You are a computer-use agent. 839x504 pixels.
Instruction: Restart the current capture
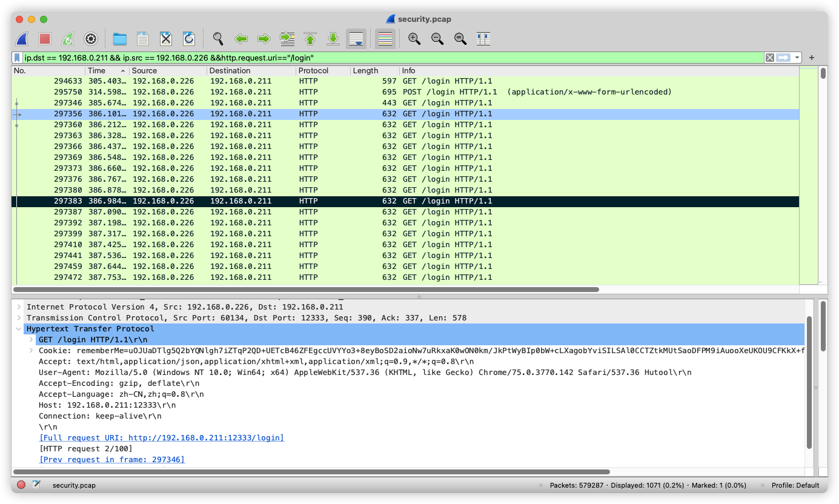(68, 39)
